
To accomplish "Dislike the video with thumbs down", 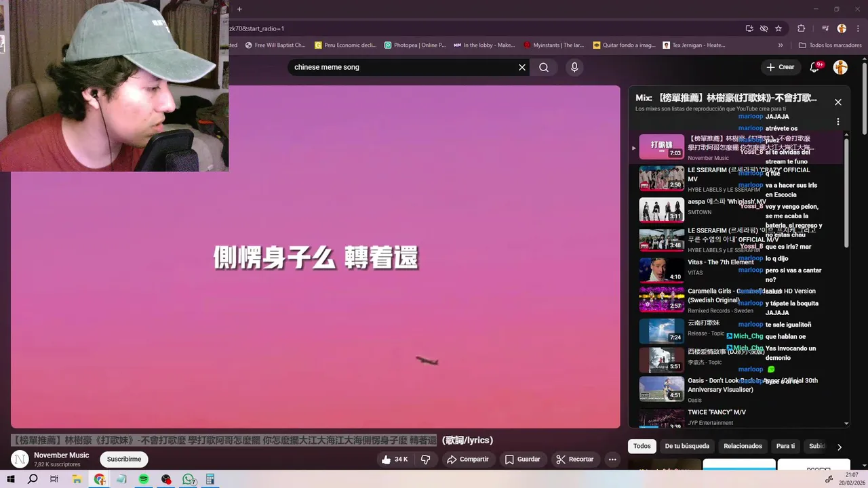I will (426, 460).
